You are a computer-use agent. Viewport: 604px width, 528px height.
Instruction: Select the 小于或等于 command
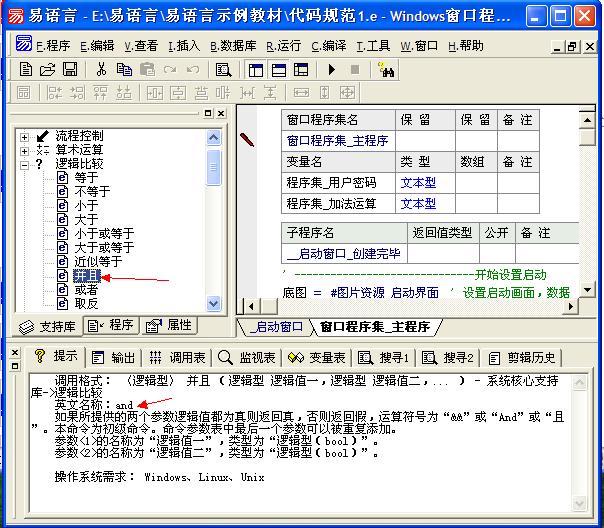tap(104, 234)
